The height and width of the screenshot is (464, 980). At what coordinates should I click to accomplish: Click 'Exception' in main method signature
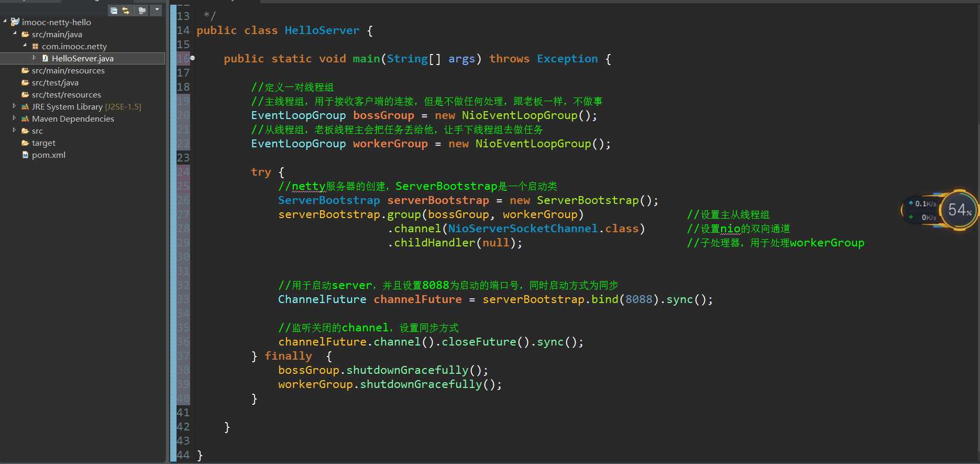[567, 59]
